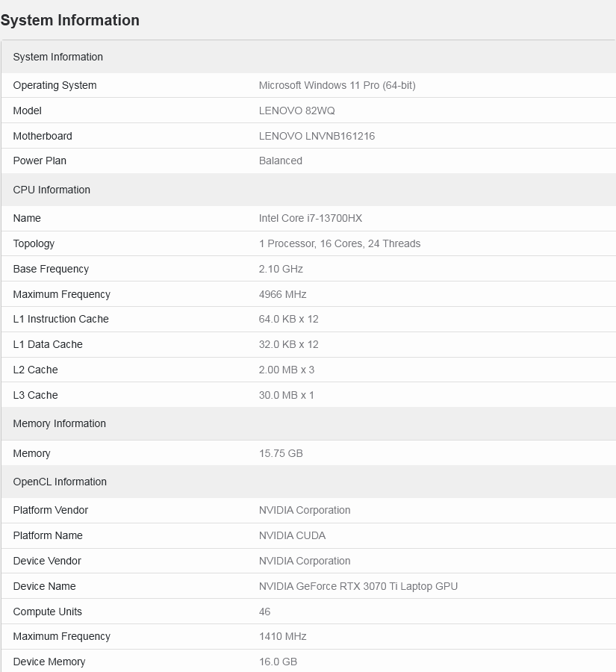The image size is (616, 672).
Task: Click the Memory Information section header
Action: pos(59,423)
